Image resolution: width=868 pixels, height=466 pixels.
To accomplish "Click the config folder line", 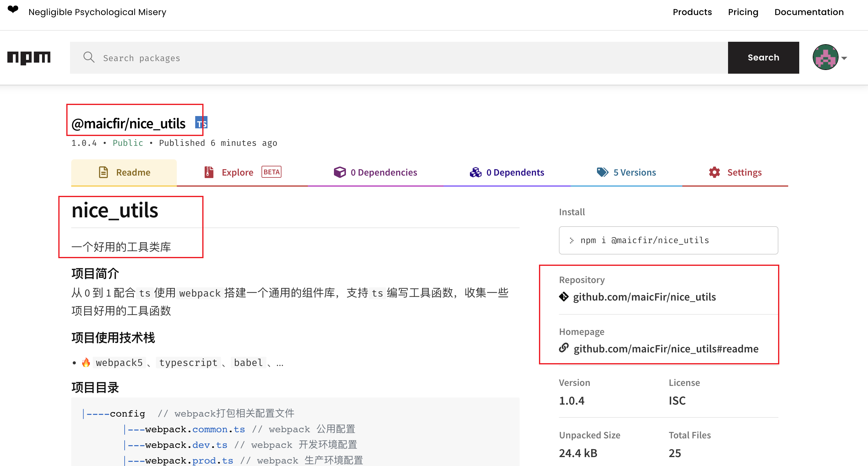I will click(189, 414).
